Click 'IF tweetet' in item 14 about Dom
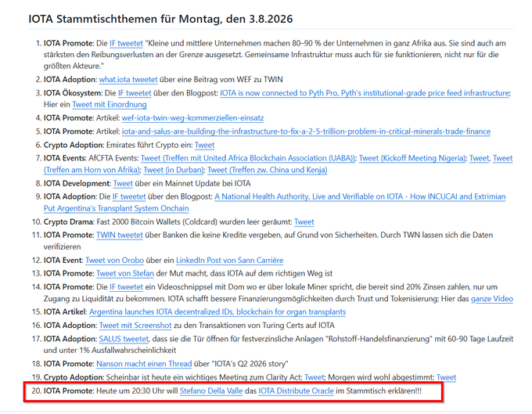532x414 pixels. (x=126, y=287)
